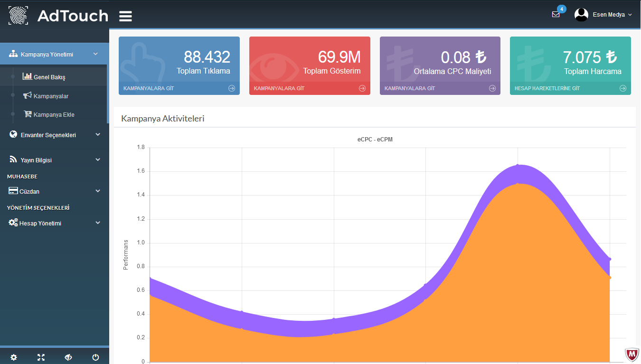Open the Hesap Yönetimi menu label

coord(40,223)
